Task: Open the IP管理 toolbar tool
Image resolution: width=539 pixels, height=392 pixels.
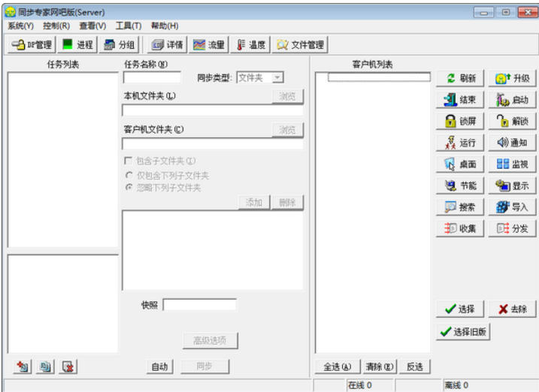Action: point(32,45)
